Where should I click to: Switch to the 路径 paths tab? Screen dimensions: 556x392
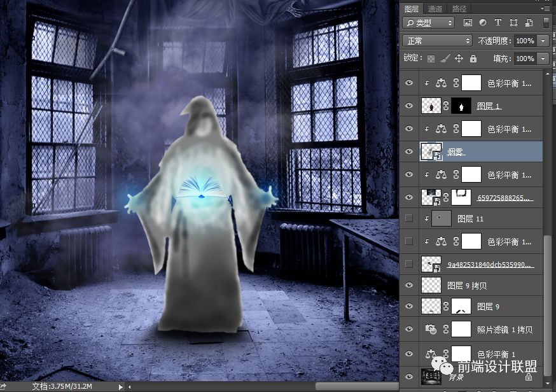click(x=459, y=8)
